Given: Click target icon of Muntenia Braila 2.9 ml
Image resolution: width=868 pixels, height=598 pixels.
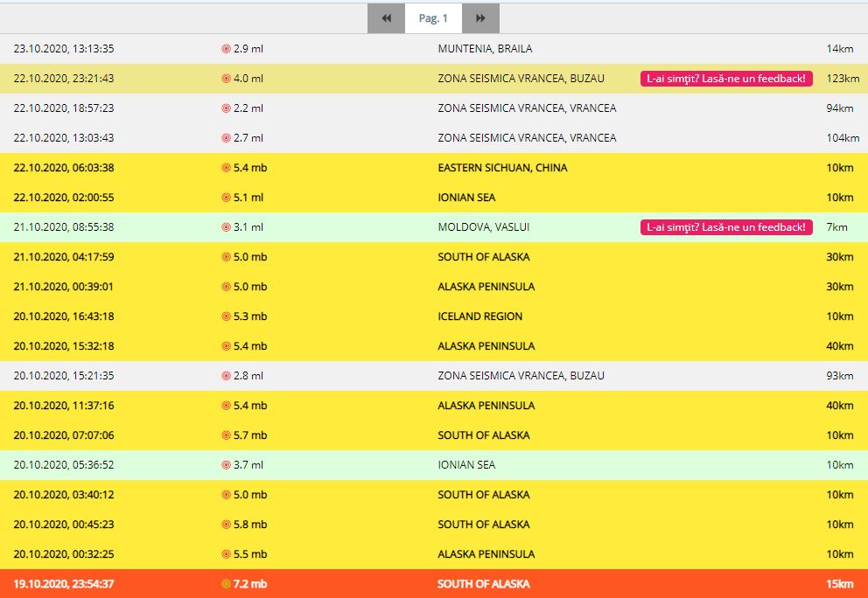Looking at the screenshot, I should pyautogui.click(x=226, y=49).
